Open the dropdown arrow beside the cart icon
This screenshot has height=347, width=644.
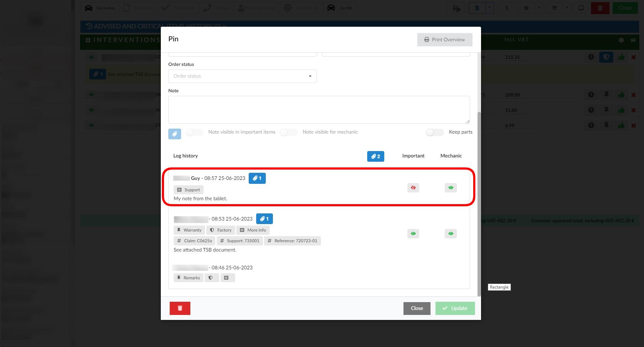[x=567, y=8]
